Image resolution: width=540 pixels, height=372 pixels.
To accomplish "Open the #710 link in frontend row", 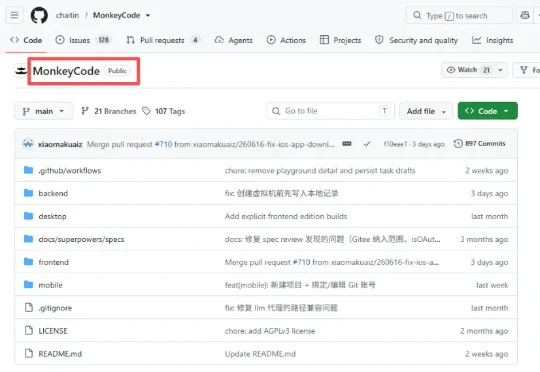I will [301, 262].
